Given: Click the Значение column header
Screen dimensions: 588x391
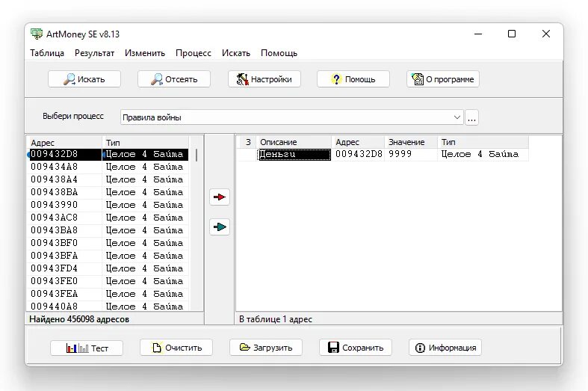Looking at the screenshot, I should pyautogui.click(x=411, y=142).
